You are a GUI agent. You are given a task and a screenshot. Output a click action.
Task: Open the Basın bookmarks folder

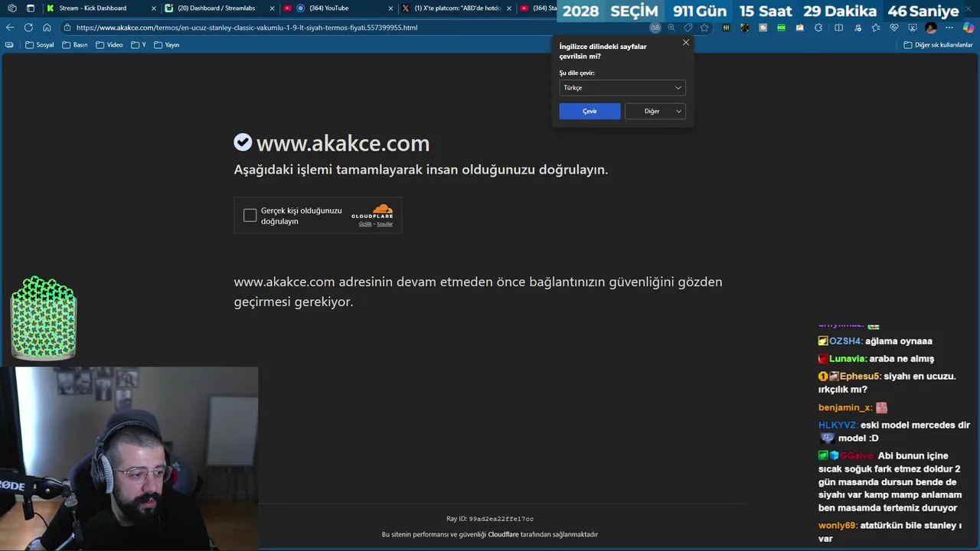pos(74,45)
